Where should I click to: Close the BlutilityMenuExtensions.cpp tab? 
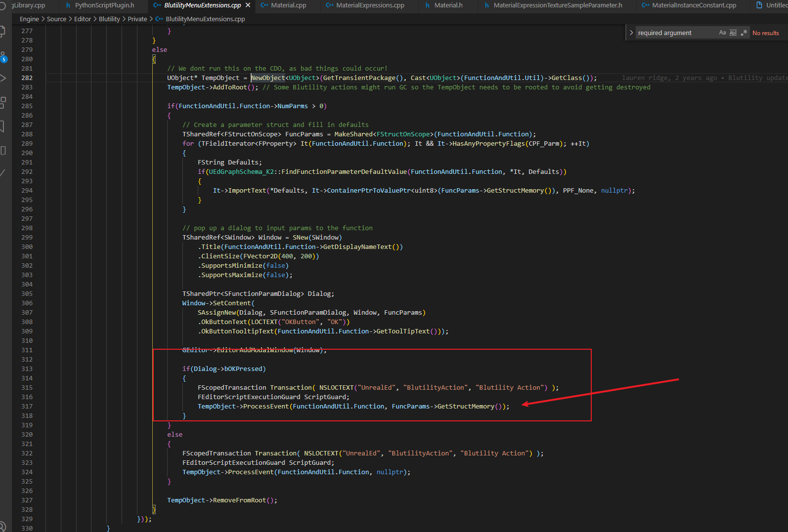click(248, 5)
